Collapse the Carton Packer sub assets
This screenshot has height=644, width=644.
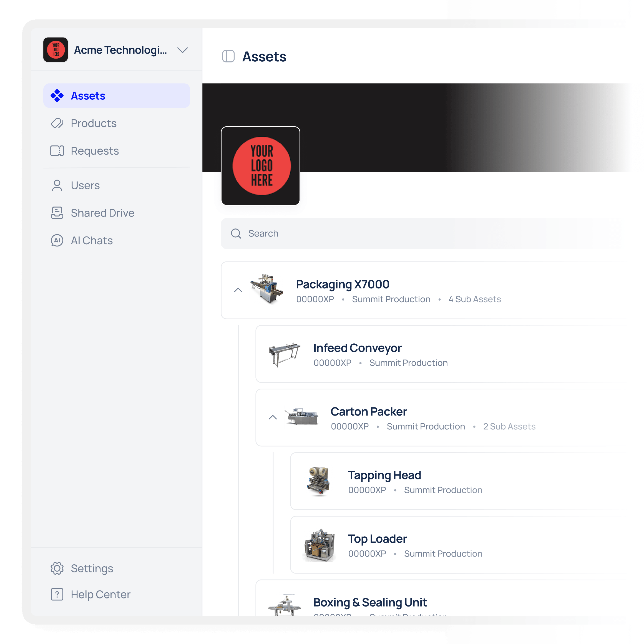point(273,417)
